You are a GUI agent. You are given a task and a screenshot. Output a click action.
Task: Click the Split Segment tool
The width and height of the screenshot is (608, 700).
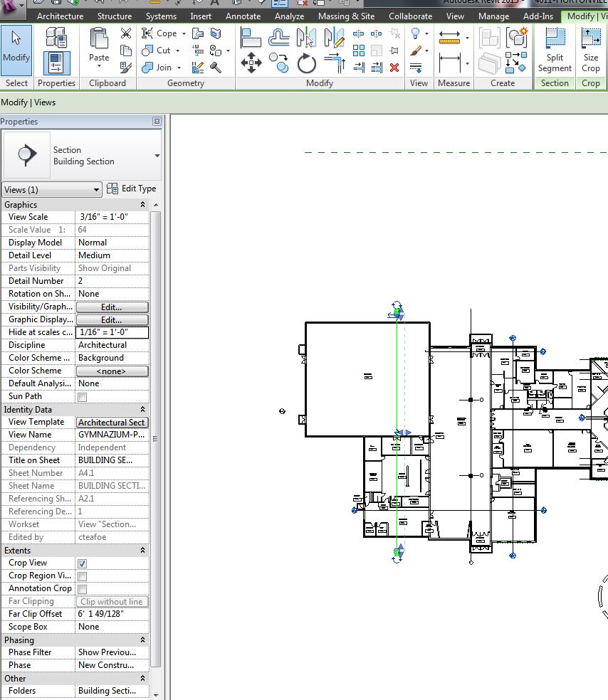(555, 50)
